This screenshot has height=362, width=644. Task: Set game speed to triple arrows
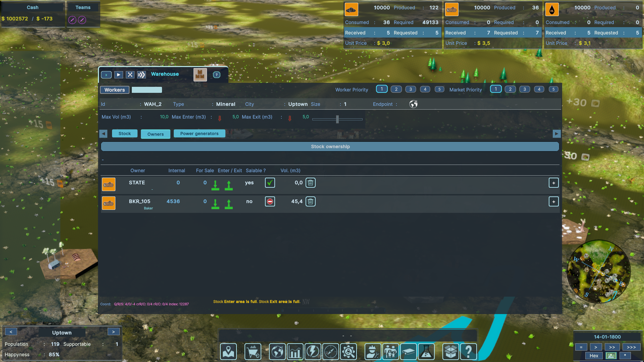pos(631,347)
